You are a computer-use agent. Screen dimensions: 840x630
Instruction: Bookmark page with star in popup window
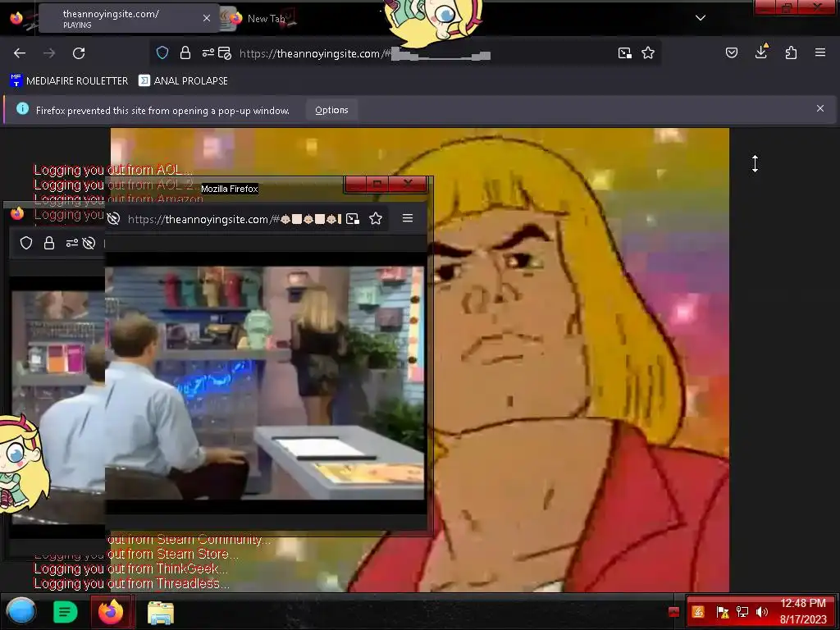click(x=376, y=218)
